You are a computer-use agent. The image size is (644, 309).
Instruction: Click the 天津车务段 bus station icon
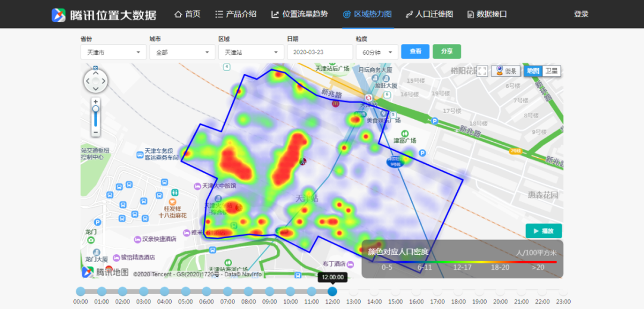(140, 155)
